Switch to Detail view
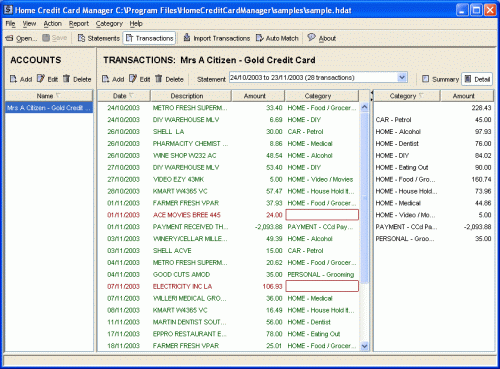The height and width of the screenshot is (369, 500). point(477,79)
